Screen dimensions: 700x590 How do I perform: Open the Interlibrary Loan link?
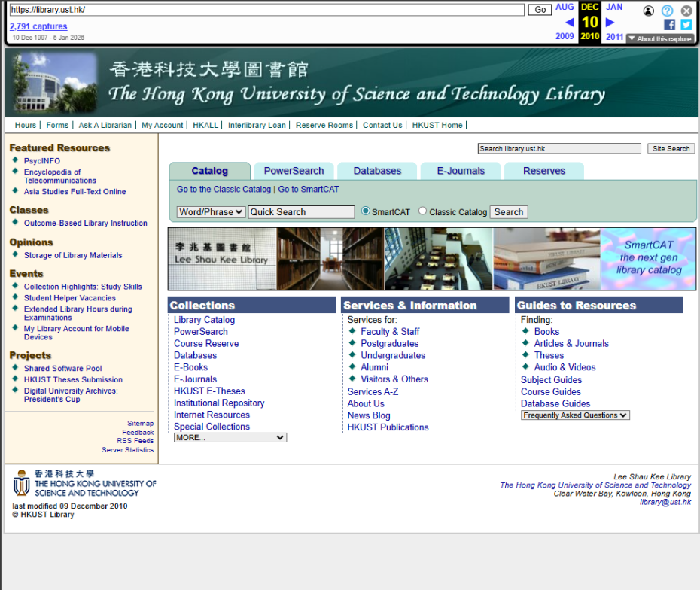(257, 125)
